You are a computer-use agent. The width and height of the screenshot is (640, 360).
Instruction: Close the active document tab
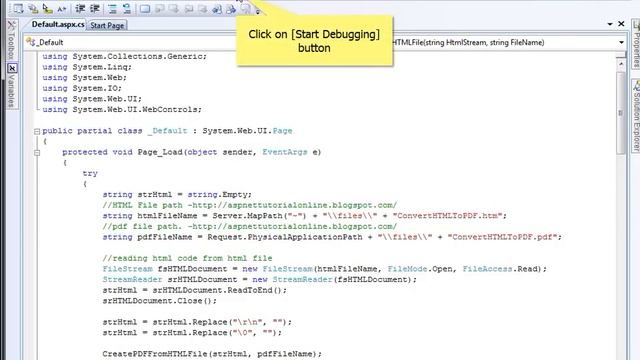(621, 24)
